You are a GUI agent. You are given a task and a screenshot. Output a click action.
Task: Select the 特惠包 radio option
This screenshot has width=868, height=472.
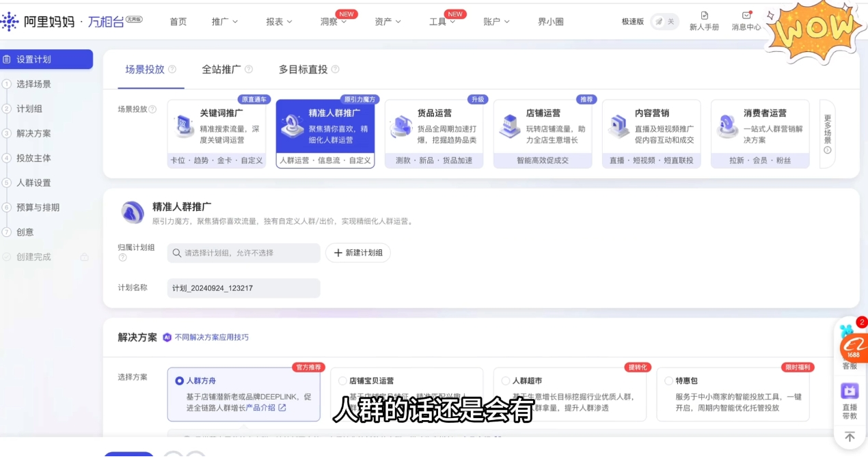669,381
